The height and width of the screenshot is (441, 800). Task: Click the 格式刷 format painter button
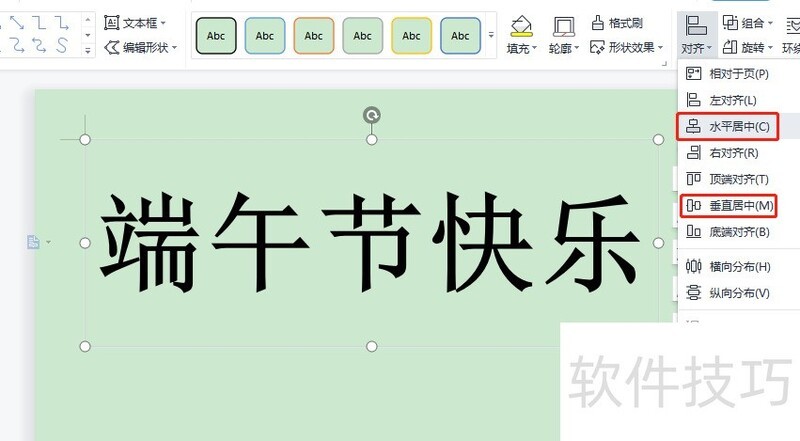click(617, 23)
